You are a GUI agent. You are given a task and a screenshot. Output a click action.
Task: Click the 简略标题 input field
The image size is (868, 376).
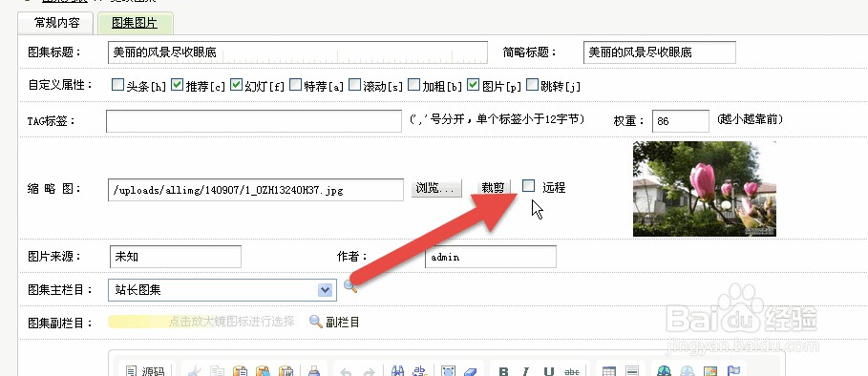point(659,52)
